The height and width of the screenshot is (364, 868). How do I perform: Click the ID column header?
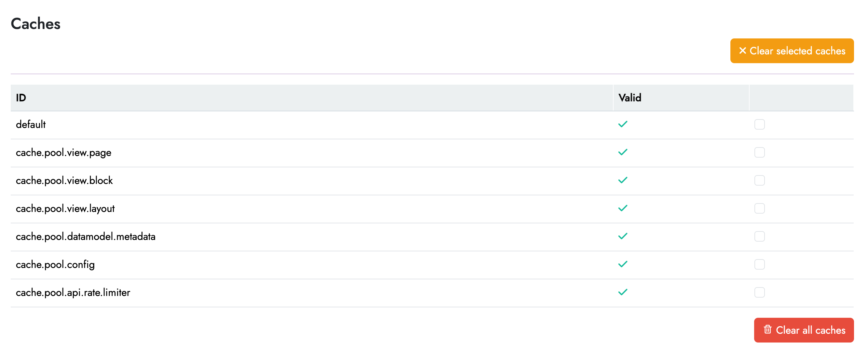(x=21, y=98)
